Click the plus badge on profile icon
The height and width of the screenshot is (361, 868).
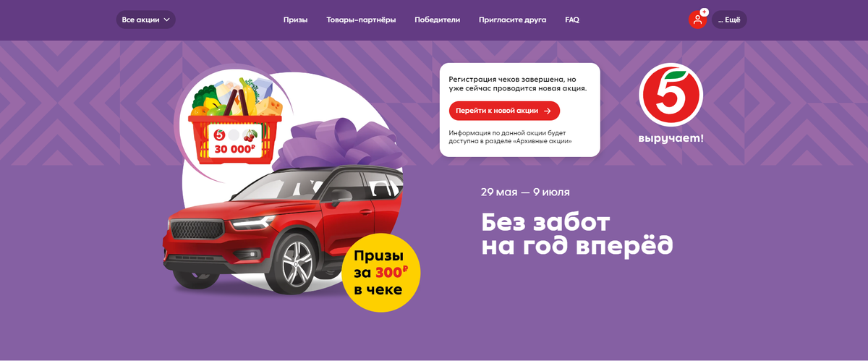click(x=704, y=12)
